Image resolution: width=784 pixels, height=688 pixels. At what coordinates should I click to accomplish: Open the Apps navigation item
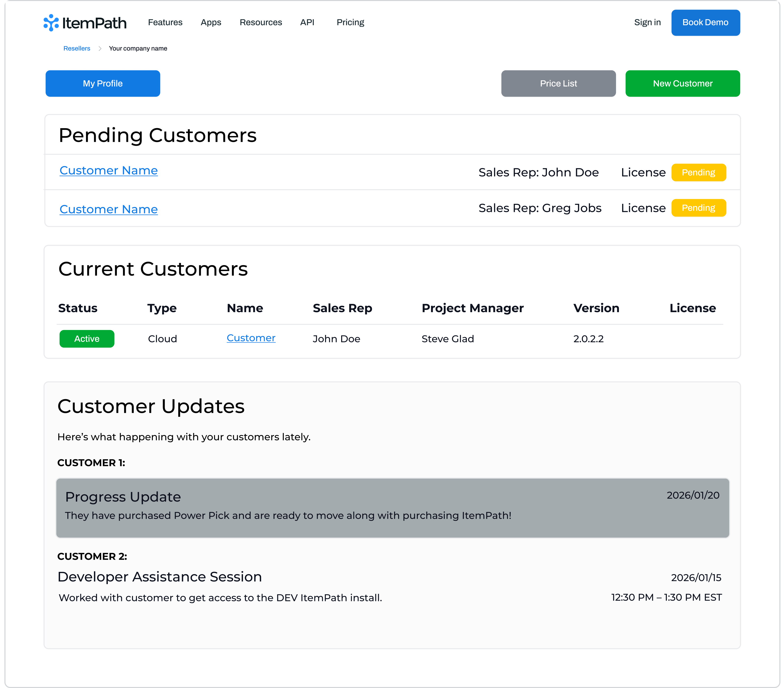(211, 22)
